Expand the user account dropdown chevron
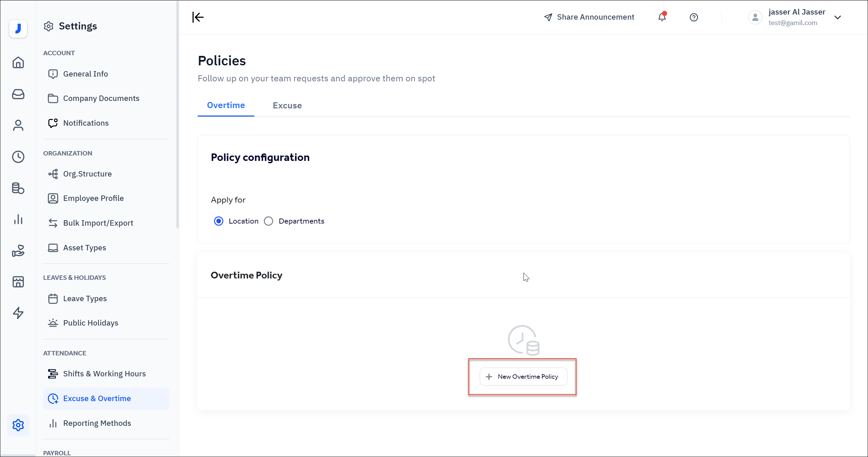The width and height of the screenshot is (868, 457). click(x=838, y=17)
